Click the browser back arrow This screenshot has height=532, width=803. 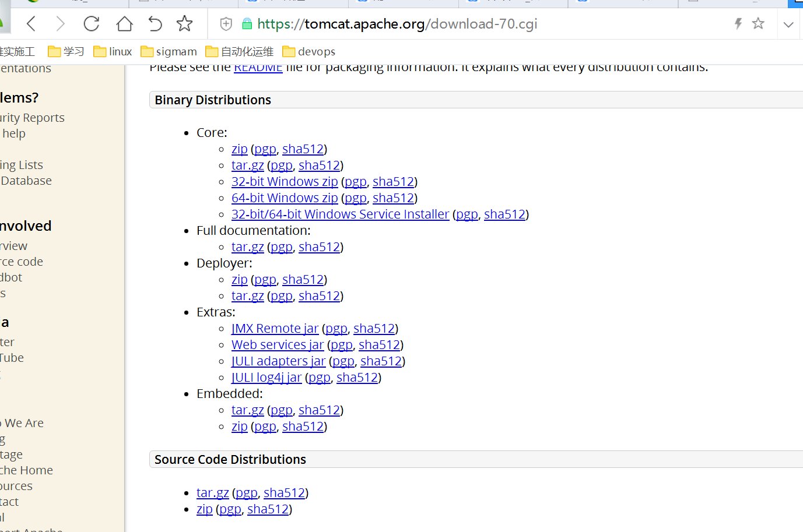31,24
